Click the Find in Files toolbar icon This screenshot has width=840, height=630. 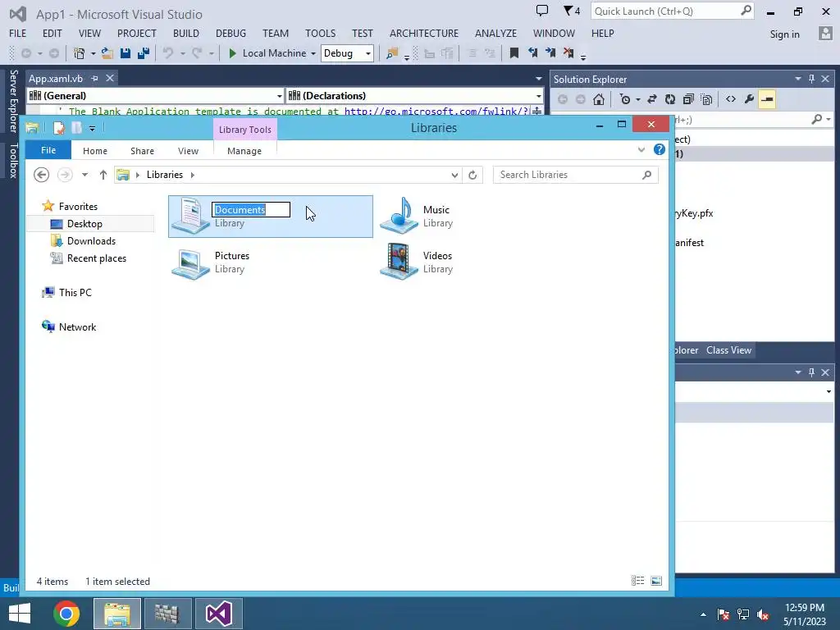point(392,53)
